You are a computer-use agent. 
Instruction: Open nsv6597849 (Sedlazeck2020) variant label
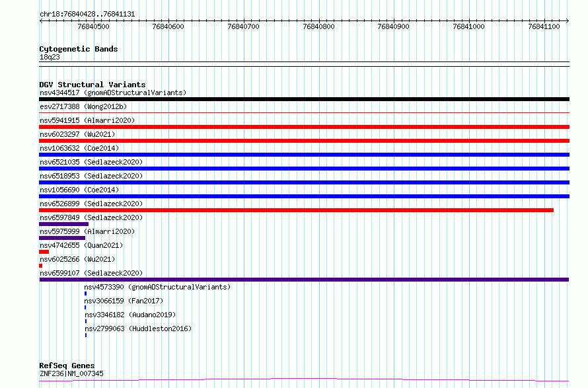coord(91,217)
